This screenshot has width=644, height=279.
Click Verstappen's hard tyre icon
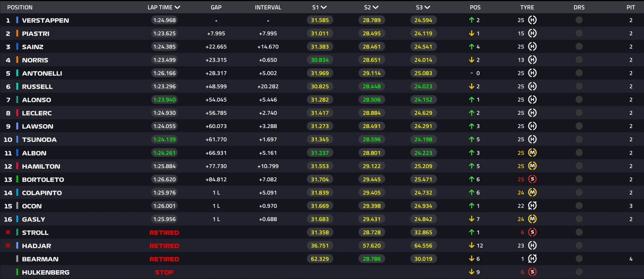[532, 20]
